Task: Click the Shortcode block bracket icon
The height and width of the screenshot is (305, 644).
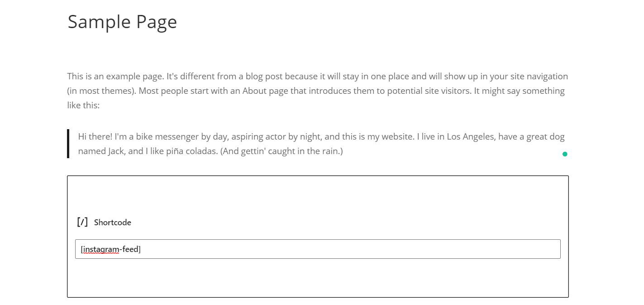Action: pyautogui.click(x=82, y=222)
